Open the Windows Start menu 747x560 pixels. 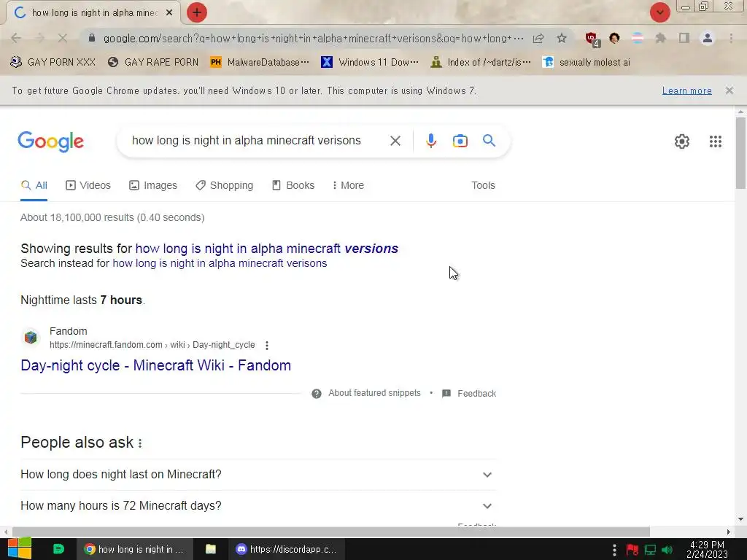[x=19, y=549]
